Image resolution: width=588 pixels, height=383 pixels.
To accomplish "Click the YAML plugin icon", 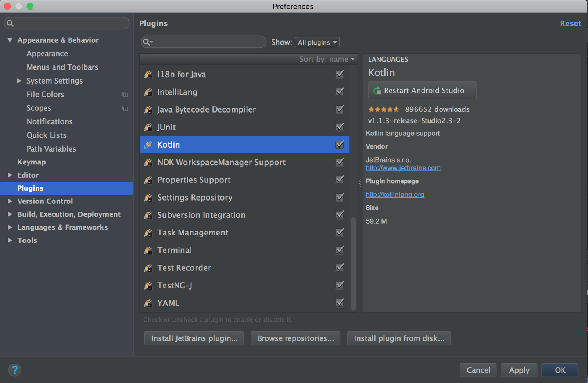I will pyautogui.click(x=148, y=303).
